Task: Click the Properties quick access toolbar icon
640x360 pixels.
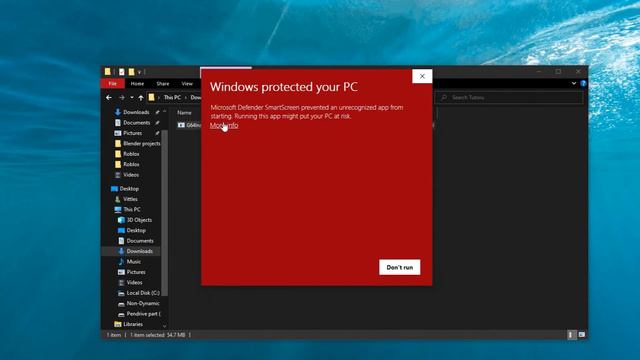Action: [122, 72]
